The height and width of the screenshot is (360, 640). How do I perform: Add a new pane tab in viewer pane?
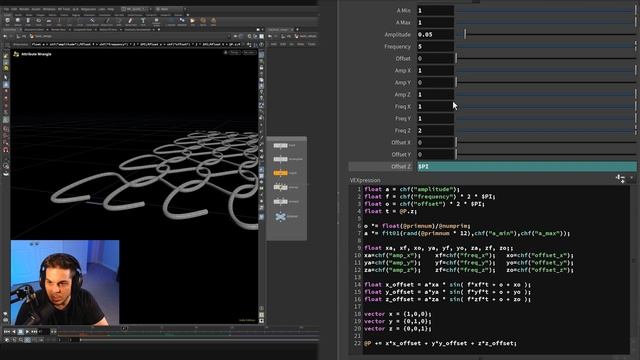point(159,29)
